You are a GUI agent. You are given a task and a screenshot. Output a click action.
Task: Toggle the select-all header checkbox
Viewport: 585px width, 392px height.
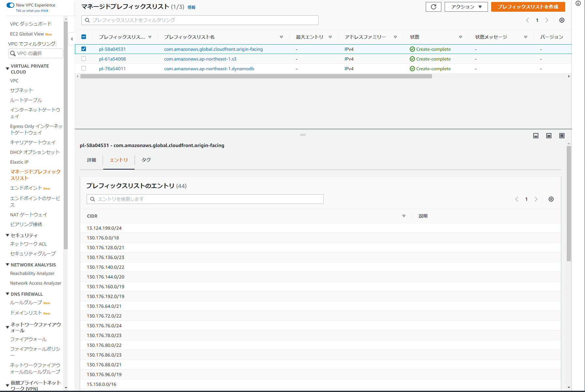84,37
